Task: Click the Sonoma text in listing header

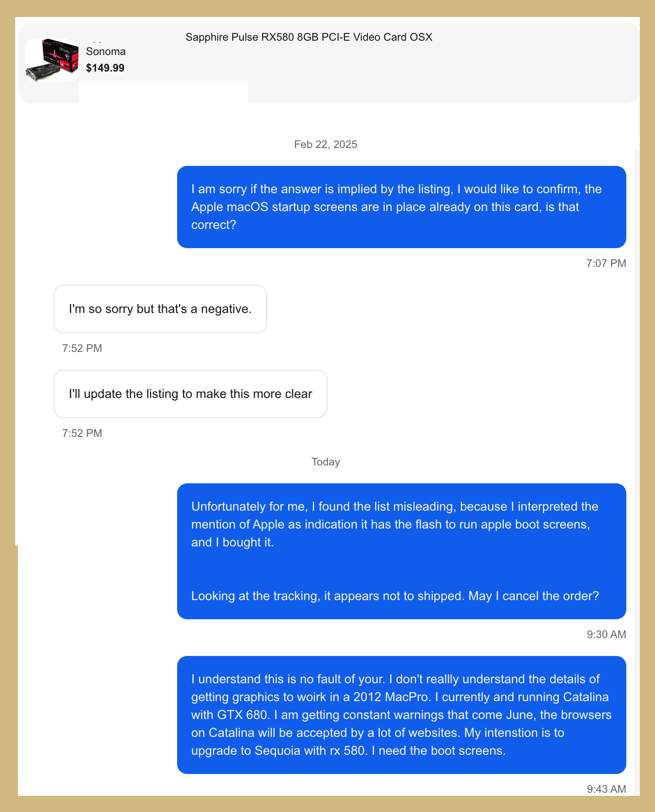Action: coord(106,51)
